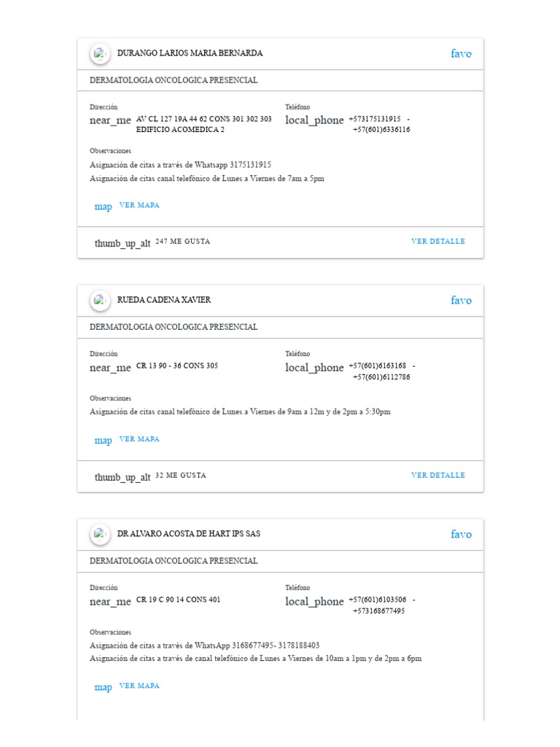Click favorite icon for Rueda Cadena Xavier
This screenshot has width=560, height=747.
pos(461,300)
